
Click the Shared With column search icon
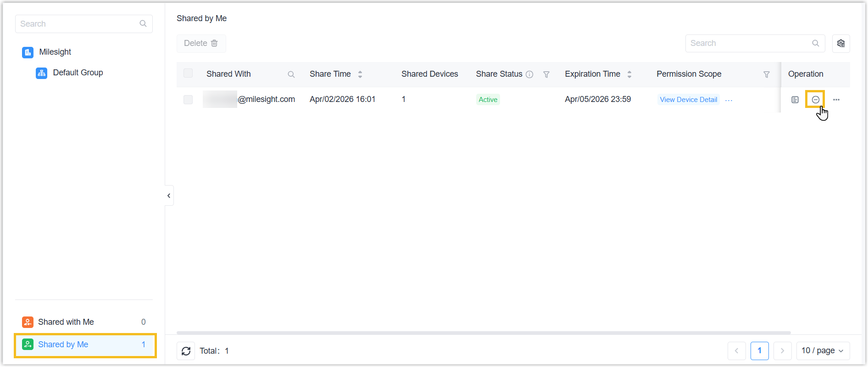coord(291,74)
